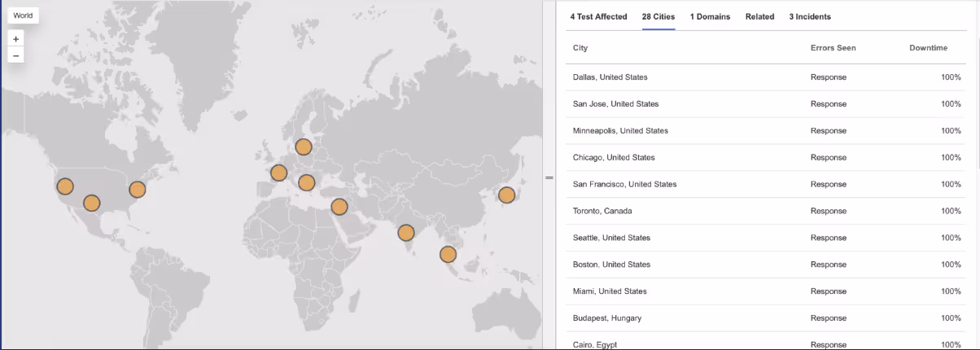Sort by the Downtime column header

click(929, 48)
